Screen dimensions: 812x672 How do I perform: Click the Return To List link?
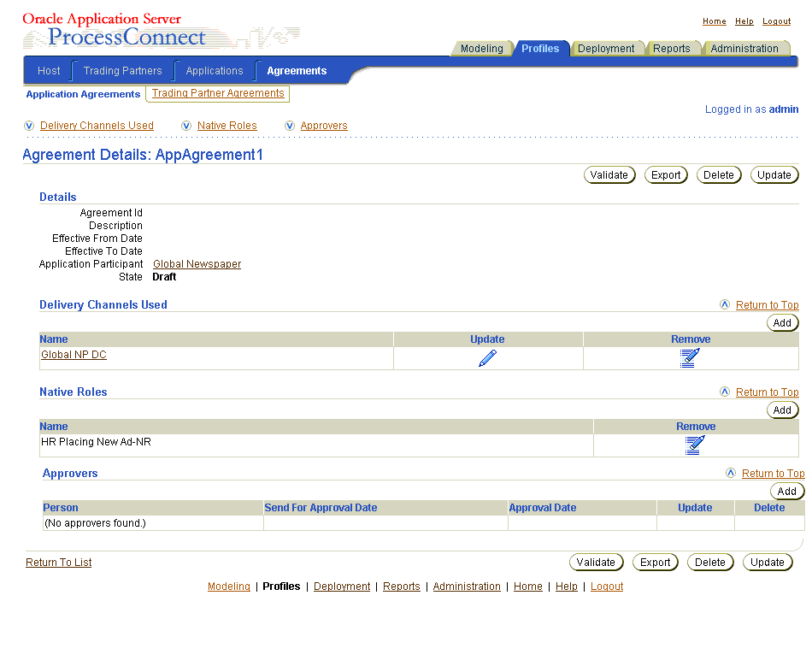(x=58, y=563)
